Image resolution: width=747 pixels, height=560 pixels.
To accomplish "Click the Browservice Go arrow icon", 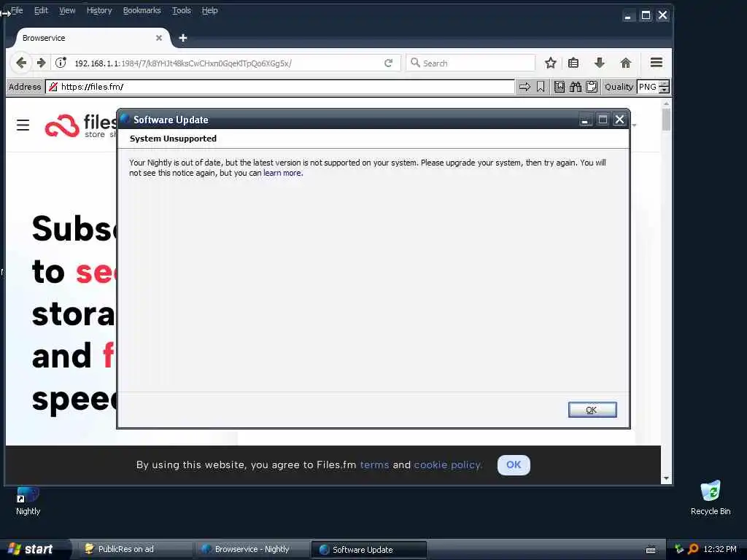I will click(x=525, y=87).
